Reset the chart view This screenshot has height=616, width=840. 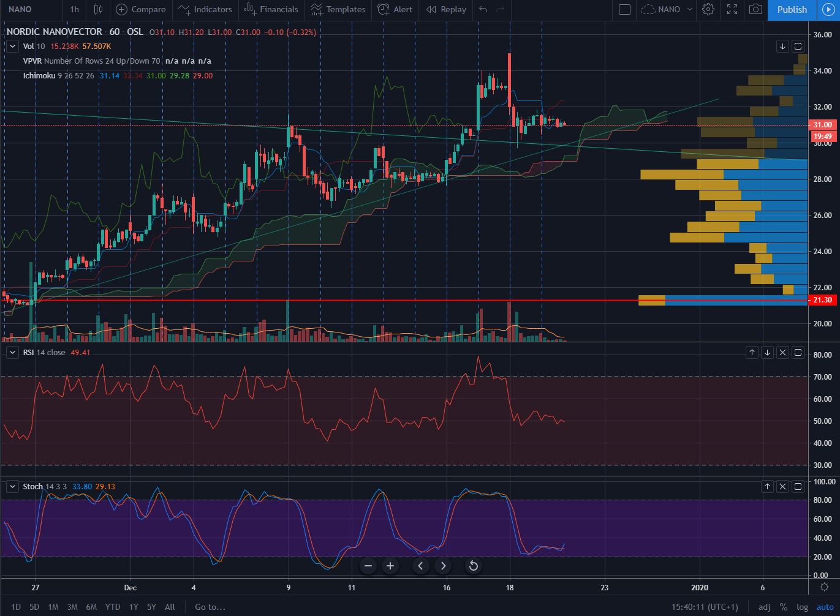(474, 566)
